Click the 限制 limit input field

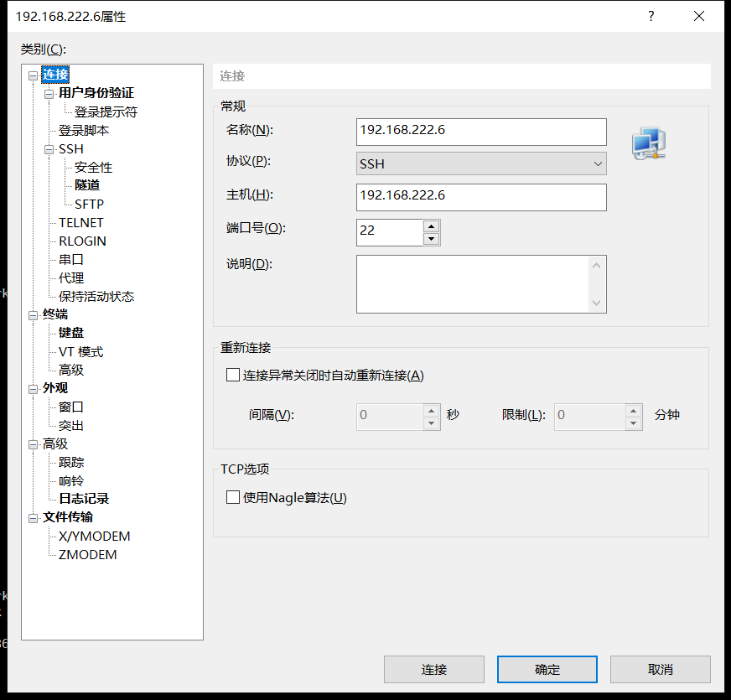pyautogui.click(x=589, y=417)
